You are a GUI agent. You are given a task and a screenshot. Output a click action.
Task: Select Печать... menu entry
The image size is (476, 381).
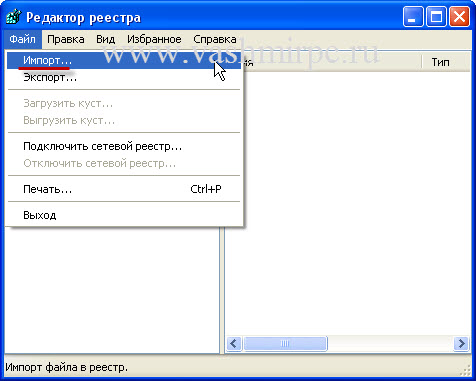click(x=124, y=189)
